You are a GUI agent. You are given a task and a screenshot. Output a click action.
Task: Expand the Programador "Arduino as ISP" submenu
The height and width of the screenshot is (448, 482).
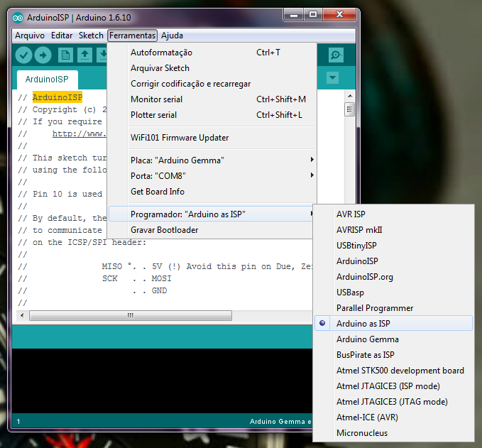(211, 214)
